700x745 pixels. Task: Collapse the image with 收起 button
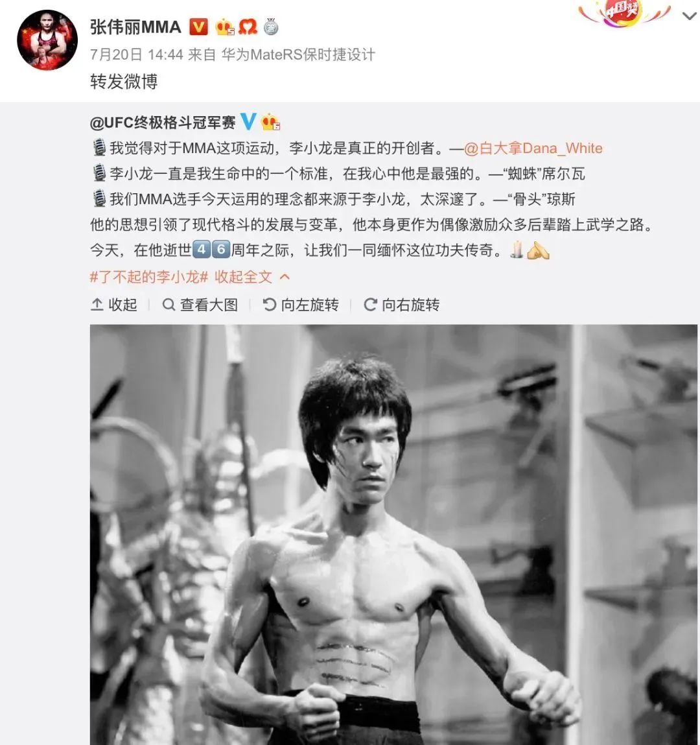pyautogui.click(x=114, y=305)
